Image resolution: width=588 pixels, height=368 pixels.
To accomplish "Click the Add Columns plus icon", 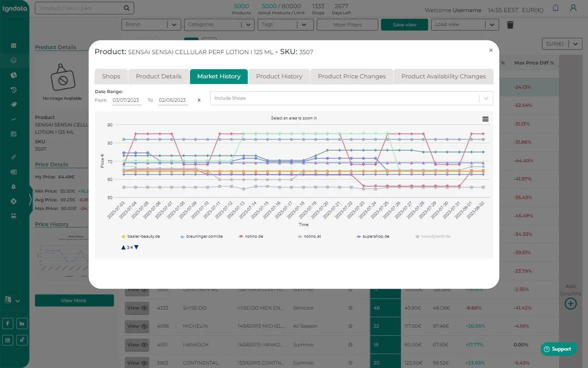I will [x=571, y=303].
